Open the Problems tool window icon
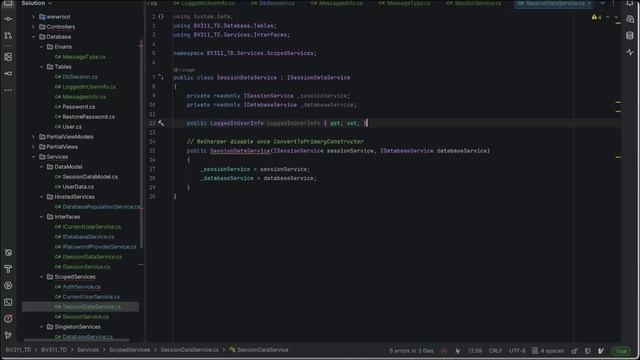 [x=8, y=319]
